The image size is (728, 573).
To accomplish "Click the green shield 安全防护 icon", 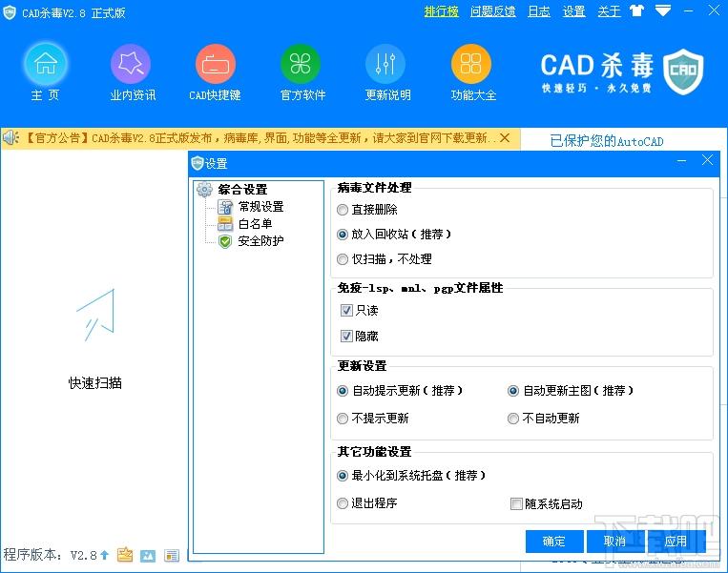I will coord(225,241).
